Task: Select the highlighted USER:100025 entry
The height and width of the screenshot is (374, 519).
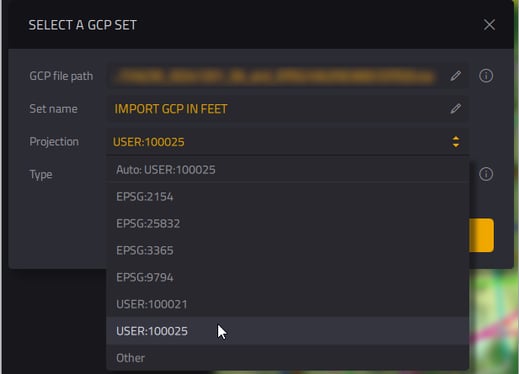Action: coord(288,331)
